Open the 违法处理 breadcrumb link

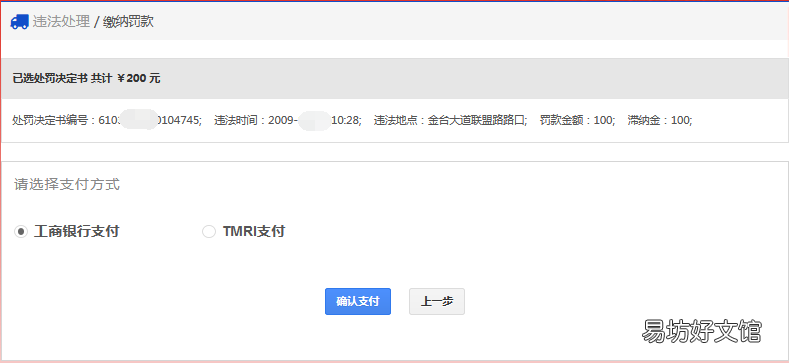point(61,22)
